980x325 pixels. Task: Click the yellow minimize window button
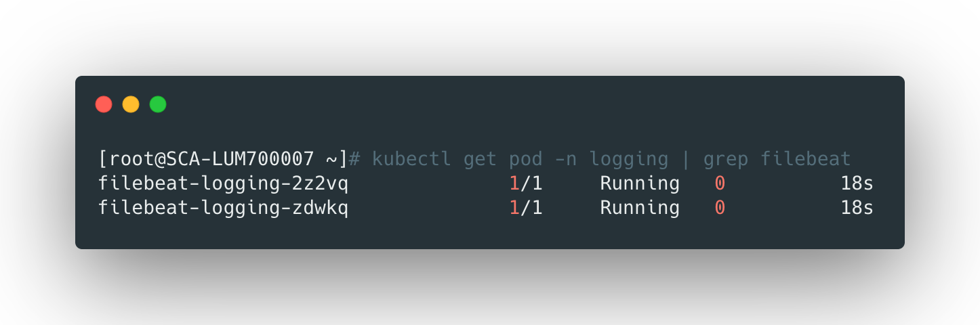coord(131,104)
